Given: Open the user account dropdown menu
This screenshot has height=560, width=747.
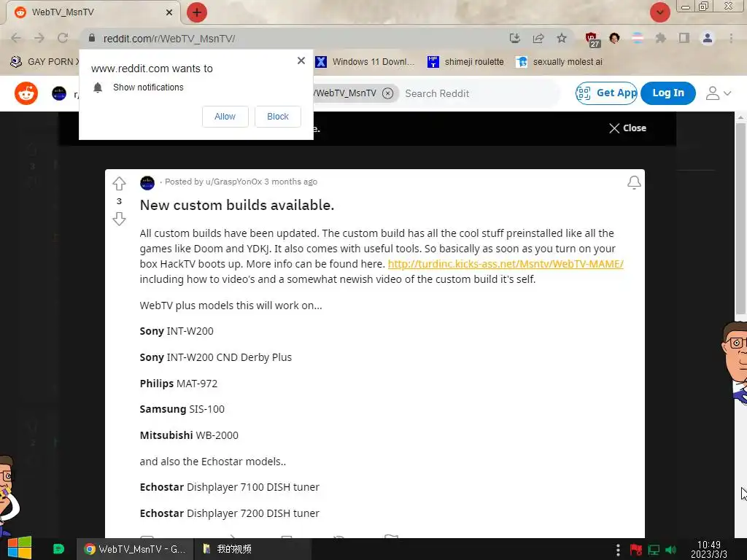Looking at the screenshot, I should pos(718,93).
